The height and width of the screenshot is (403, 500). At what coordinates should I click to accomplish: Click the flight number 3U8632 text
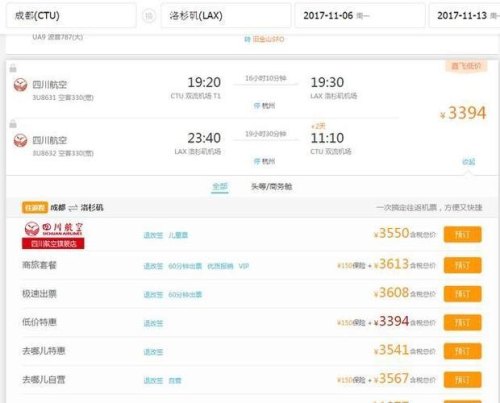[x=44, y=153]
